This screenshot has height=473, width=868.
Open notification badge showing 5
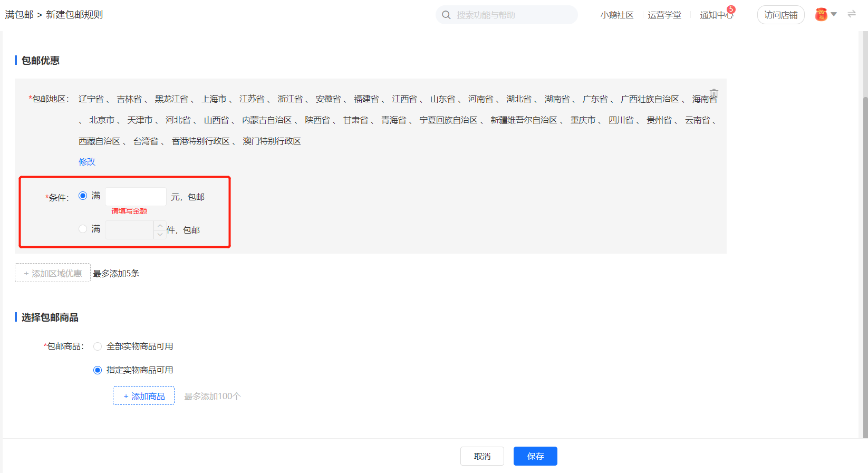tap(731, 9)
